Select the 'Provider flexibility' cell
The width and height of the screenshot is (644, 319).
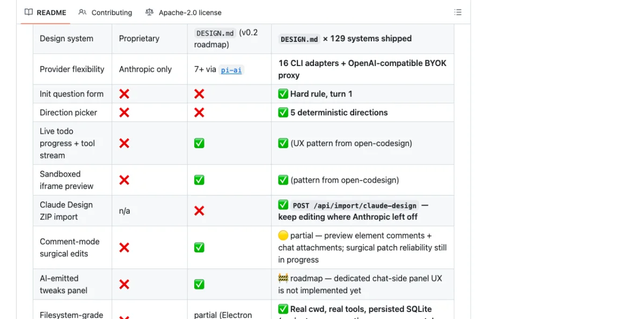pos(72,69)
